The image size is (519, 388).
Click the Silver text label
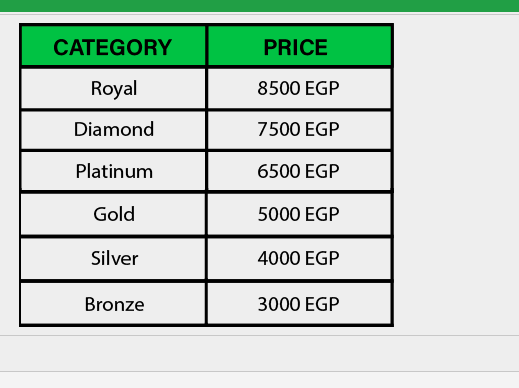point(114,258)
